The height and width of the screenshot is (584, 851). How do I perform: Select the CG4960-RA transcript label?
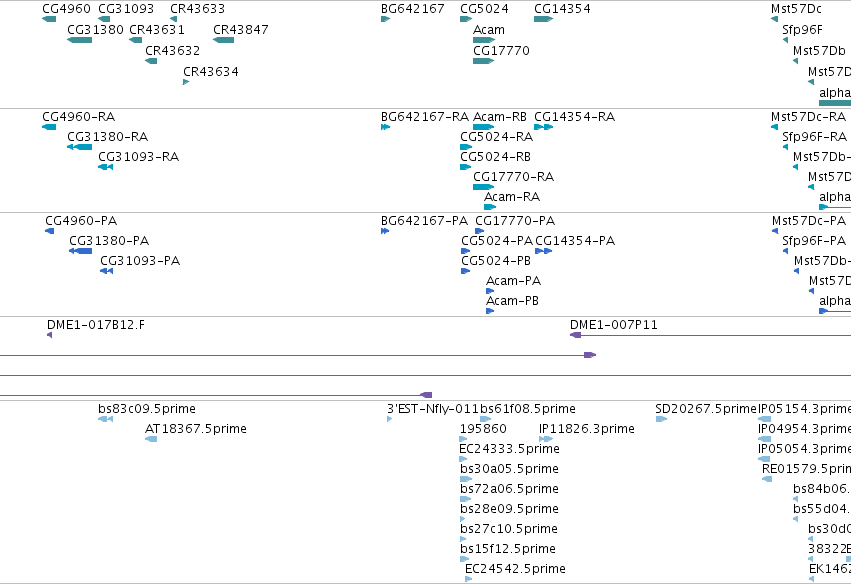click(x=79, y=117)
